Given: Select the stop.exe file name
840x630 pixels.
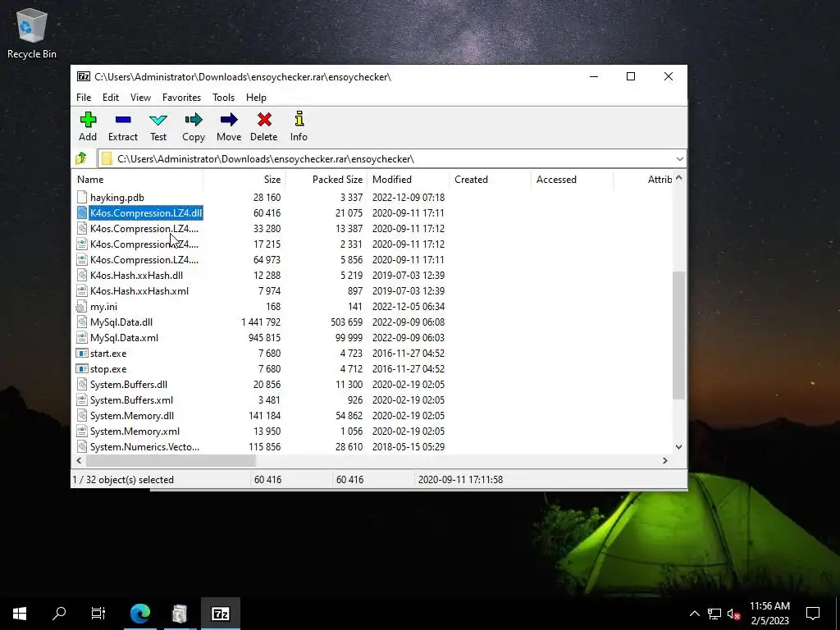Looking at the screenshot, I should [108, 368].
